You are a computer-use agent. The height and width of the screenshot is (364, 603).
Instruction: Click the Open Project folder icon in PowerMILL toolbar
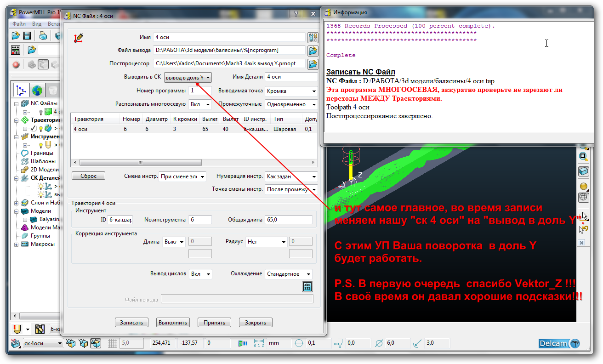(16, 35)
